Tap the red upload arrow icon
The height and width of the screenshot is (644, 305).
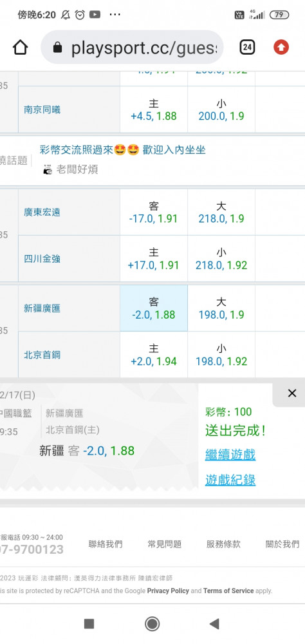281,47
